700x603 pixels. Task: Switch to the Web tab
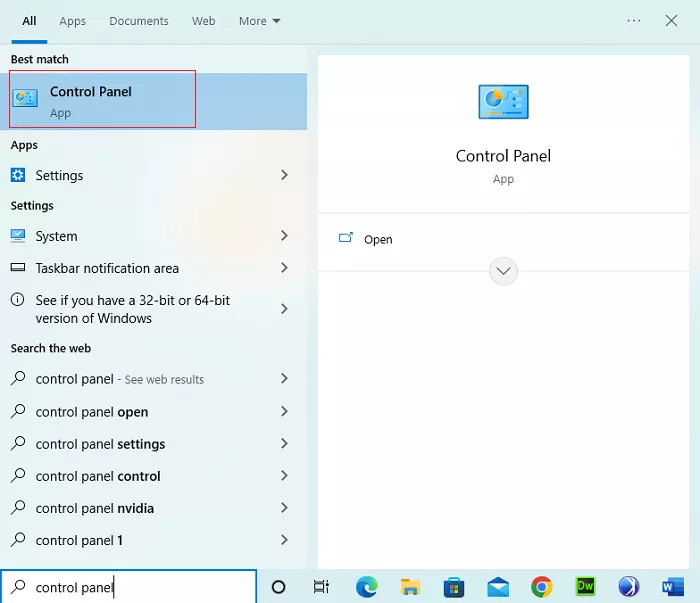204,21
